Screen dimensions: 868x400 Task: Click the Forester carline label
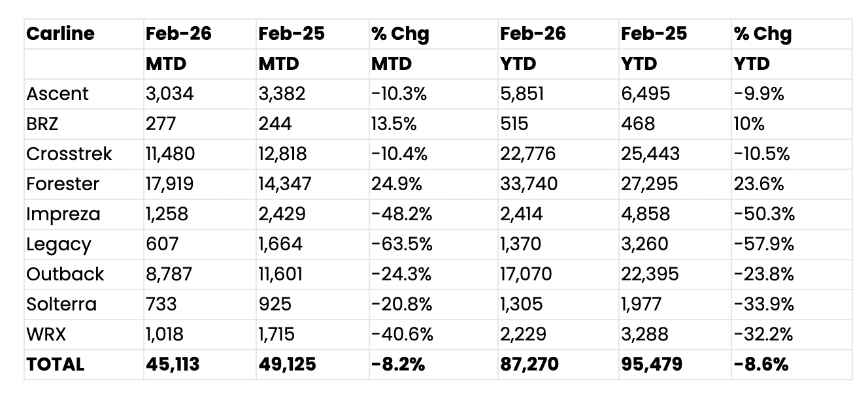coord(63,184)
